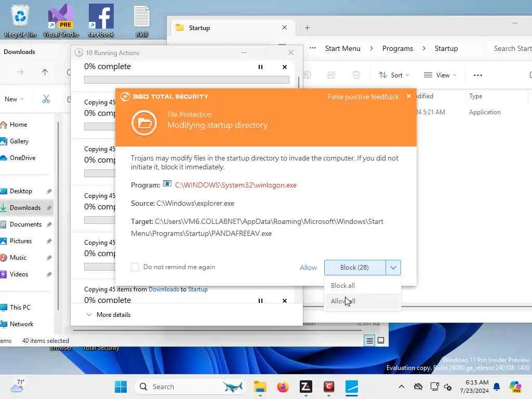Click the Start Menu breadcrumb
The width and height of the screenshot is (532, 399).
(x=343, y=48)
